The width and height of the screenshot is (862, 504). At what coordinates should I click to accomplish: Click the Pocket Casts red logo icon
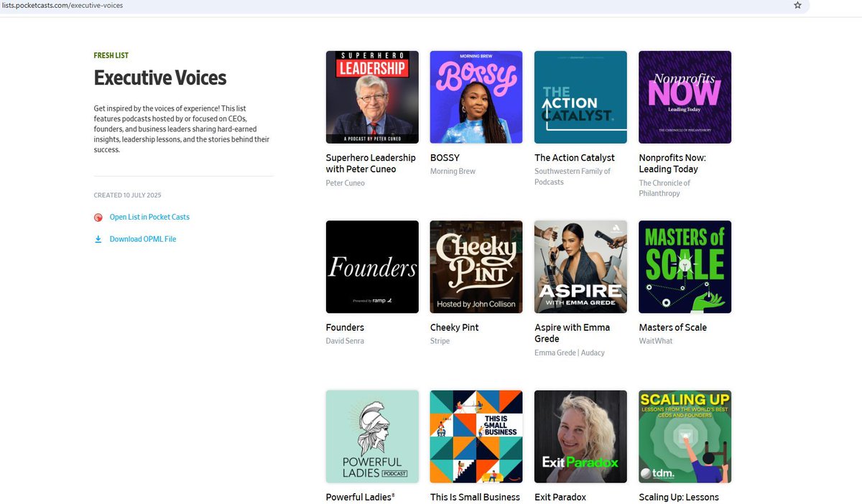(x=98, y=218)
